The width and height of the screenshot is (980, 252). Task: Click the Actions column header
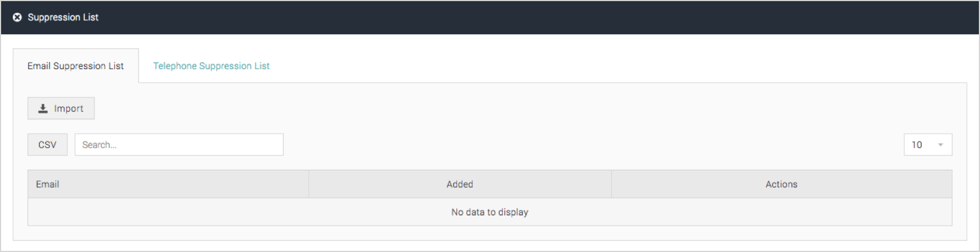pos(781,184)
